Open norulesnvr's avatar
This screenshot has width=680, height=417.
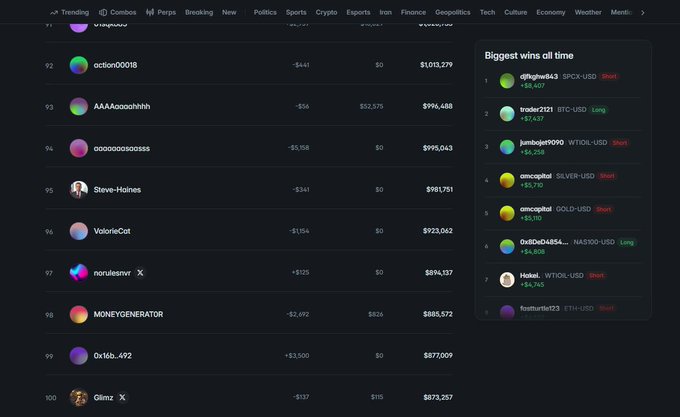click(x=79, y=273)
